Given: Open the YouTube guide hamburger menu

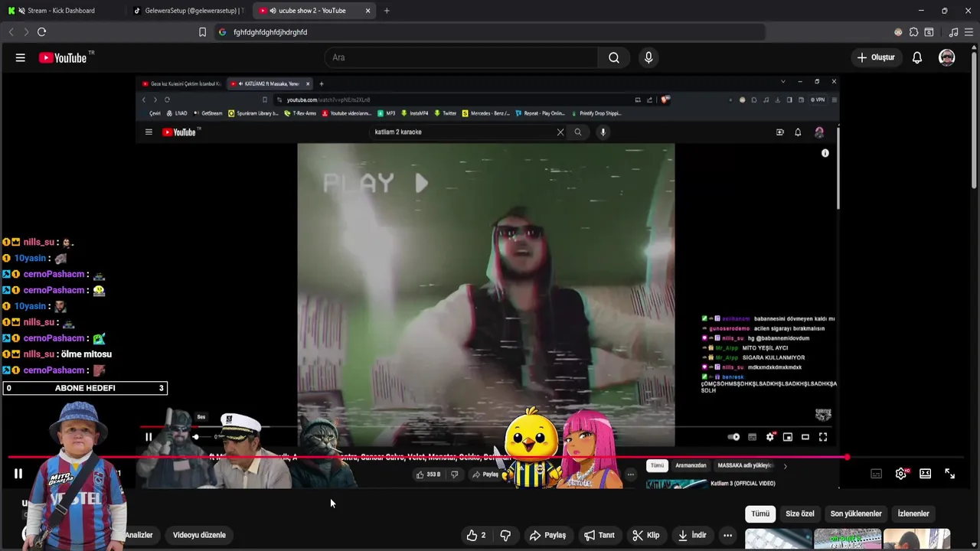Looking at the screenshot, I should [x=21, y=57].
